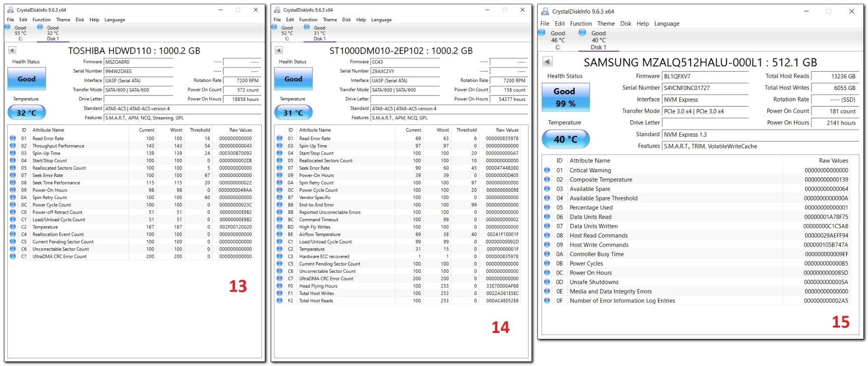868x366 pixels.
Task: Click Good health status button in TOSHIBA window
Action: click(x=27, y=79)
